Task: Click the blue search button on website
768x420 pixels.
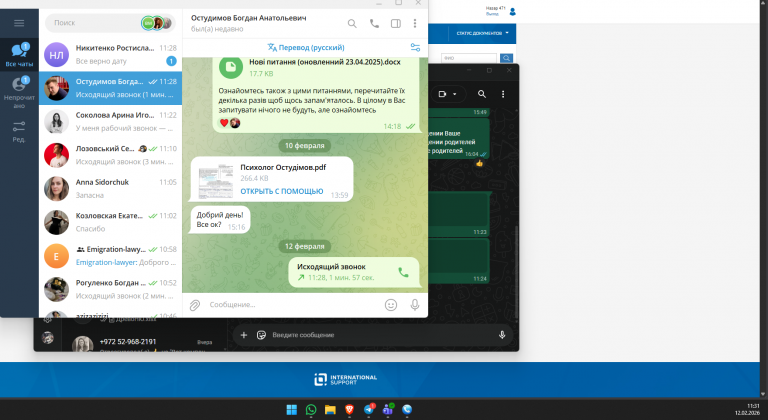Action: click(506, 58)
